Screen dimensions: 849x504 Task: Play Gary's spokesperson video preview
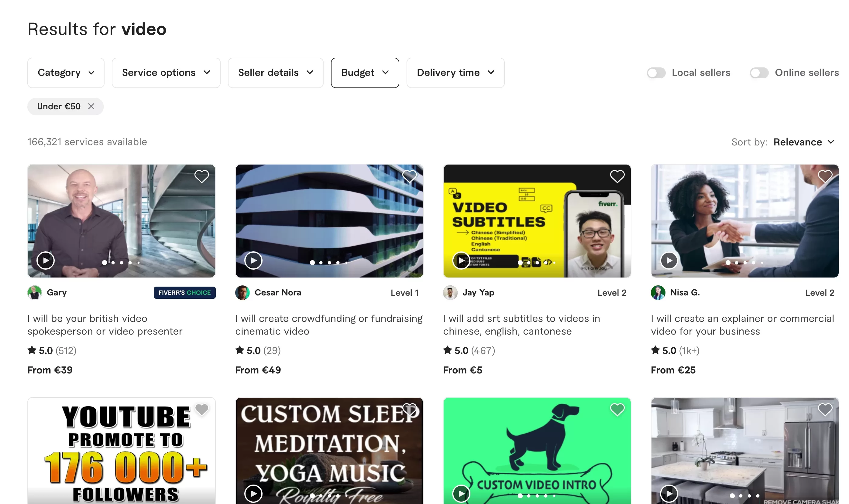coord(46,261)
